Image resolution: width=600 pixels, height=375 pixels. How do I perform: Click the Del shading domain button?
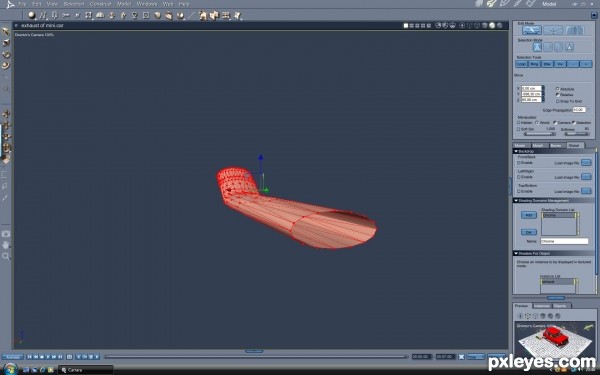pyautogui.click(x=528, y=232)
